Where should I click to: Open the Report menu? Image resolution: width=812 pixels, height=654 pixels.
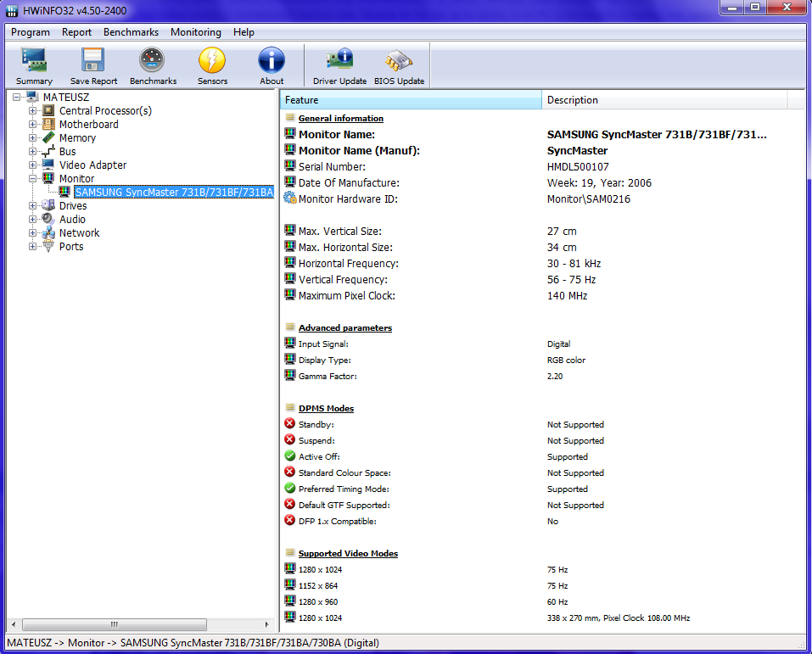[76, 32]
